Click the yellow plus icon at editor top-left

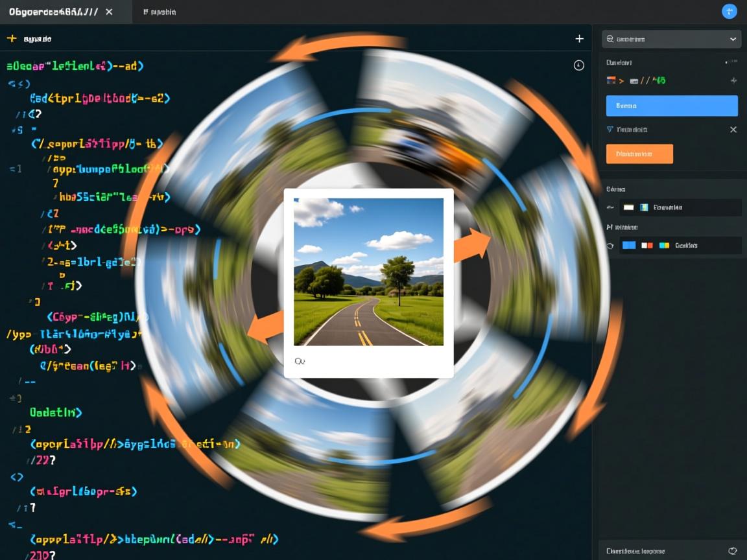[x=11, y=39]
